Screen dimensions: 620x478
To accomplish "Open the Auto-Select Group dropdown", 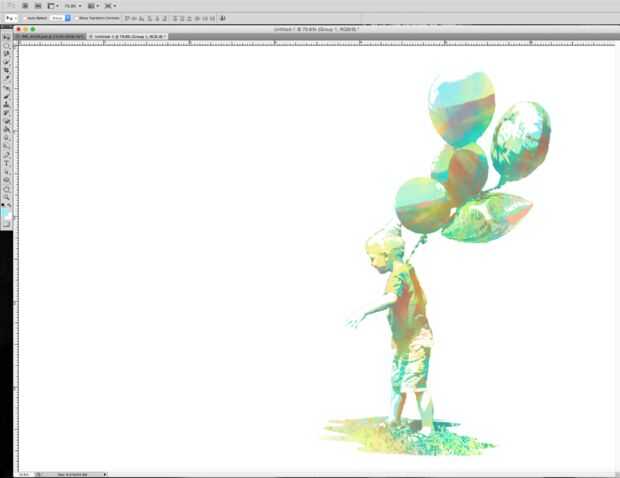I will coord(61,18).
